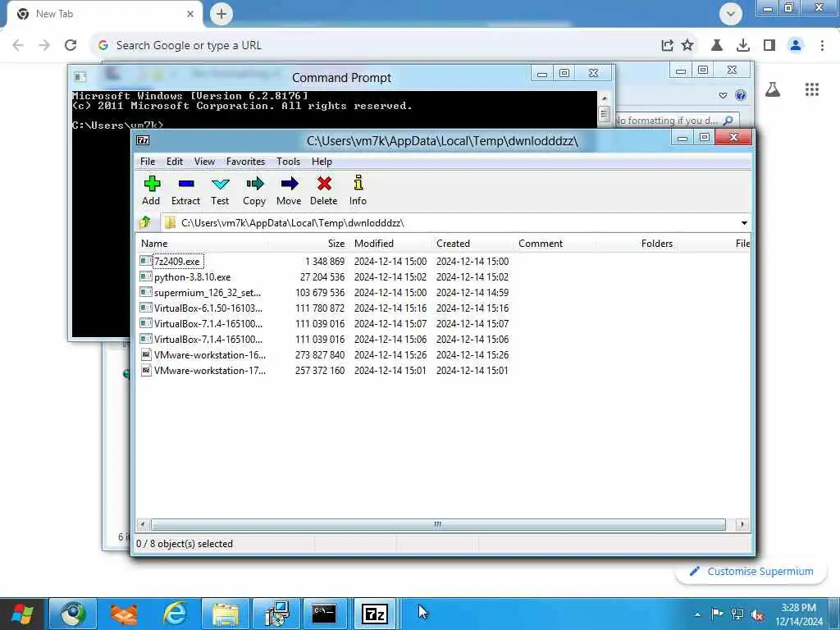Click the 7z2409.exe file icon

145,261
